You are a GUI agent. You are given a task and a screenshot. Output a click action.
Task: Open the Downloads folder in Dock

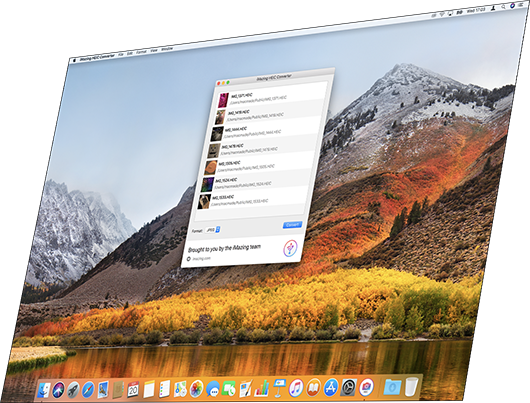(392, 386)
